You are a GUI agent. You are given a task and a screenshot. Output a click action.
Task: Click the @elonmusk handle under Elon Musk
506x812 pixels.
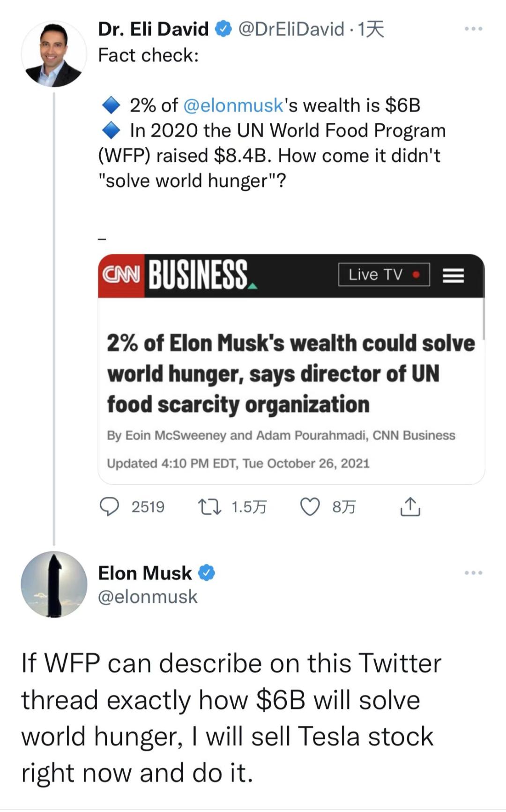tap(148, 597)
